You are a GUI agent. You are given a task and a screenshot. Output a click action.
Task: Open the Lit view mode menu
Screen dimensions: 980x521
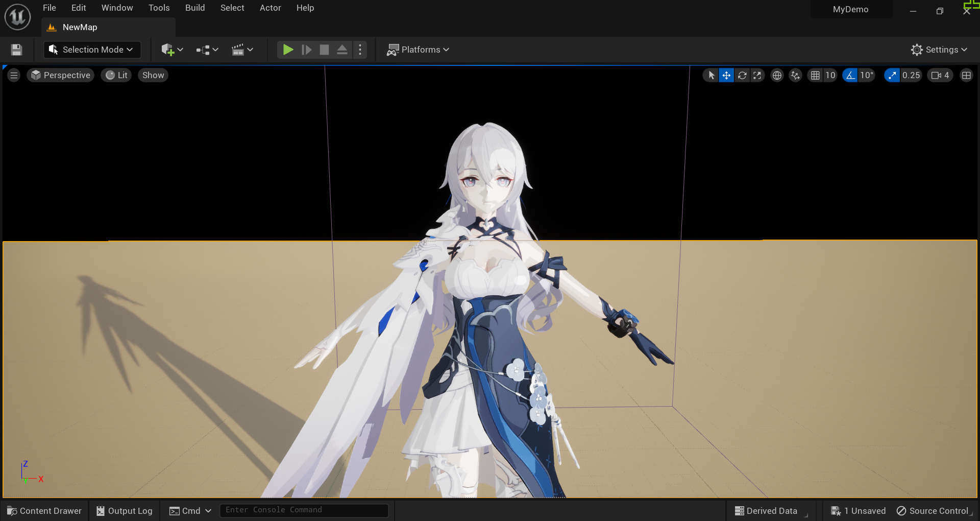pos(116,75)
